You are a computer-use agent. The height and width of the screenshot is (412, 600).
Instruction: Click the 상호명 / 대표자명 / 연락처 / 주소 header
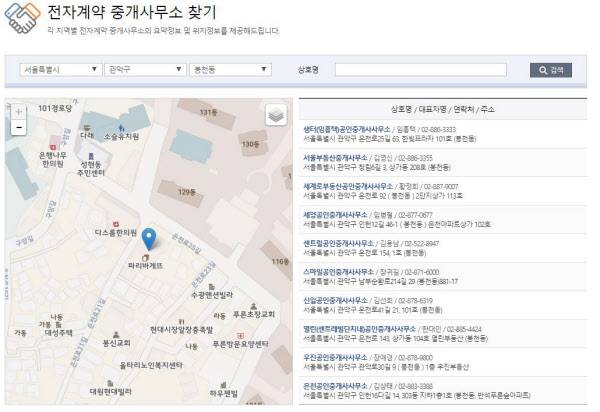pyautogui.click(x=443, y=109)
